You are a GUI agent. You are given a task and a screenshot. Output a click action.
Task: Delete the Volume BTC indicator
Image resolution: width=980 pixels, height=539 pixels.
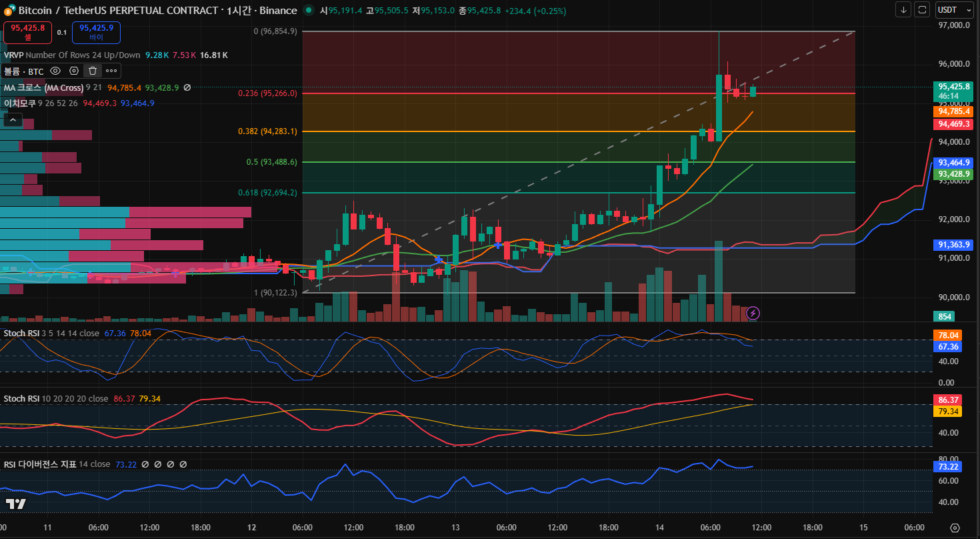pyautogui.click(x=93, y=71)
